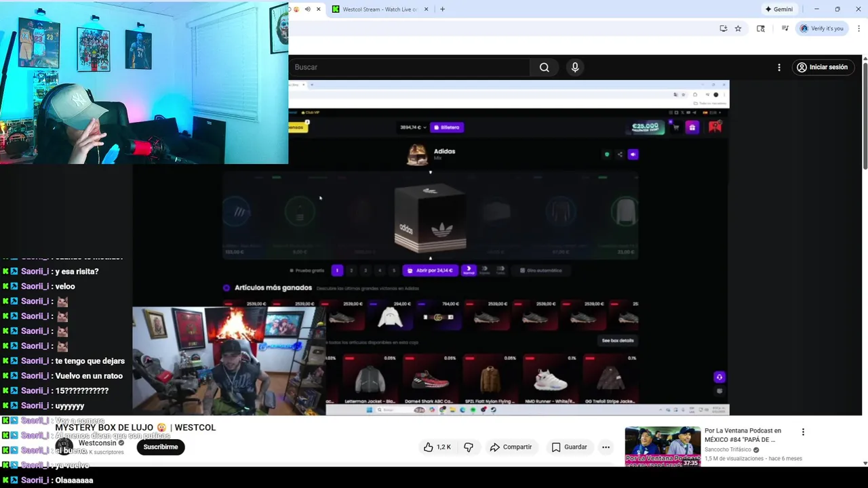Open Por La Ventana Podcast video title
Screen dimensions: 868x488
743,435
